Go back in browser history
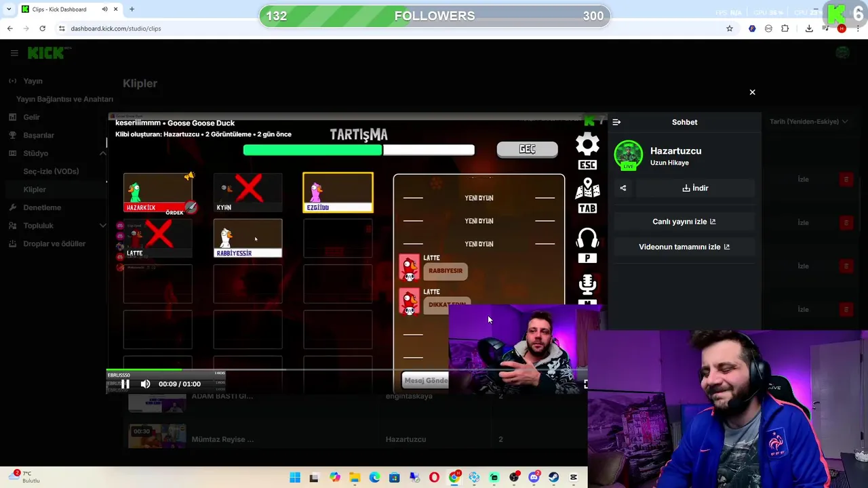This screenshot has width=868, height=488. point(9,28)
